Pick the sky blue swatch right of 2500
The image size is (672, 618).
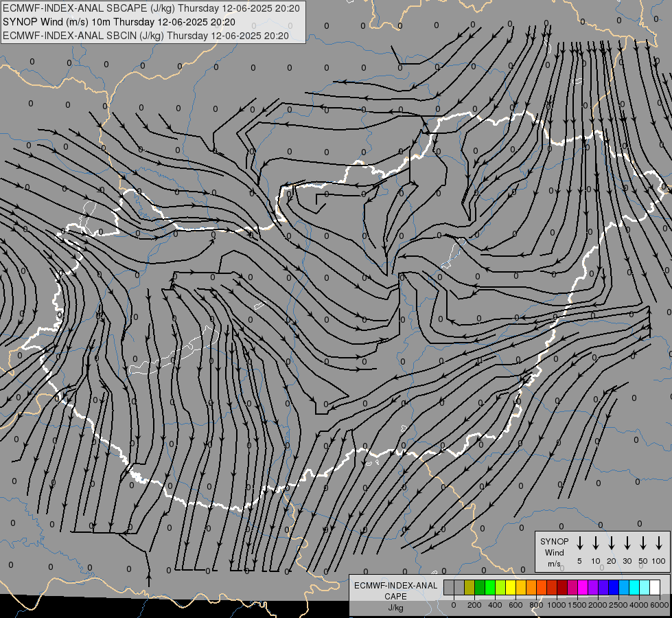coord(624,587)
